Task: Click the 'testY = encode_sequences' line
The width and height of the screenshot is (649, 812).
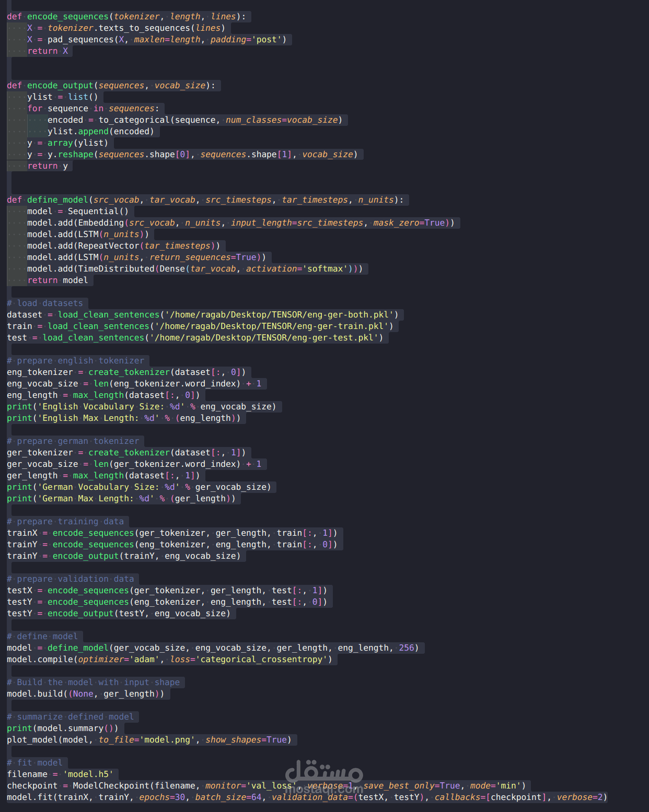Action: click(167, 602)
